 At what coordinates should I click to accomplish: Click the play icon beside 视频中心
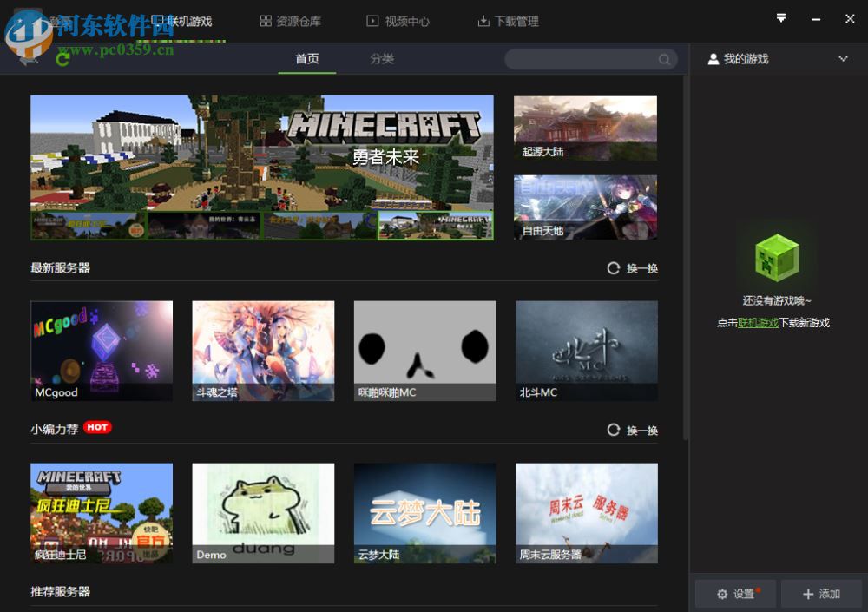372,21
